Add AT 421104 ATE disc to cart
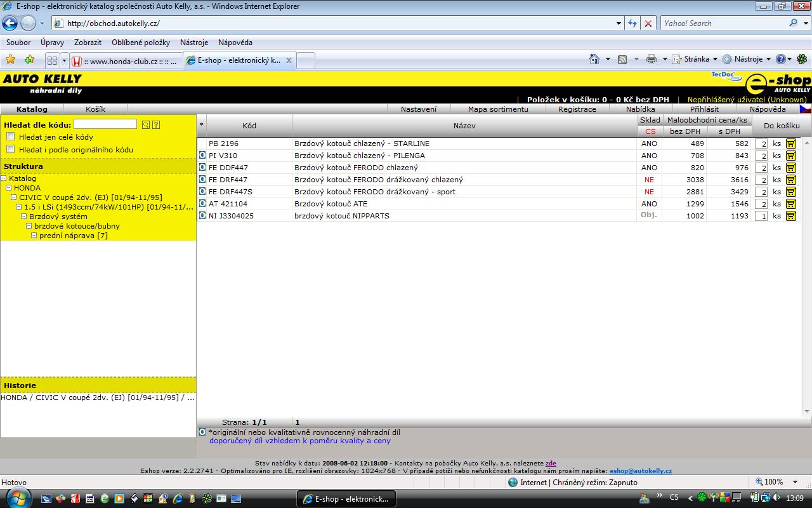 click(x=790, y=204)
